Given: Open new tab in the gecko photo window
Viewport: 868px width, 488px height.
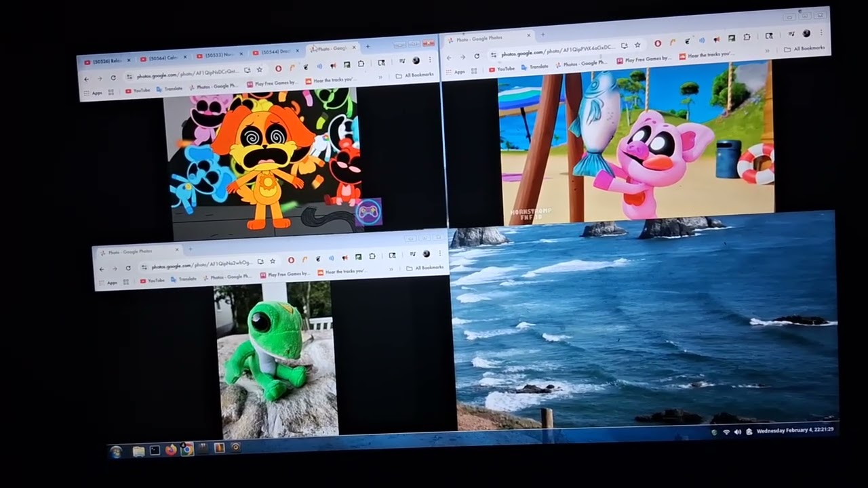Looking at the screenshot, I should point(191,249).
